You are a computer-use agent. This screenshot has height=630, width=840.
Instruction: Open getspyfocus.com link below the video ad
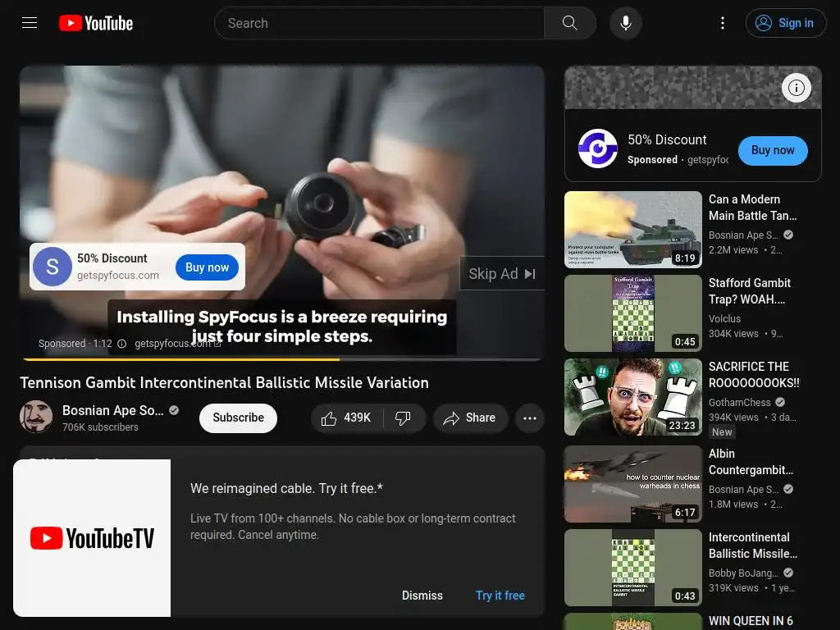[x=177, y=344]
